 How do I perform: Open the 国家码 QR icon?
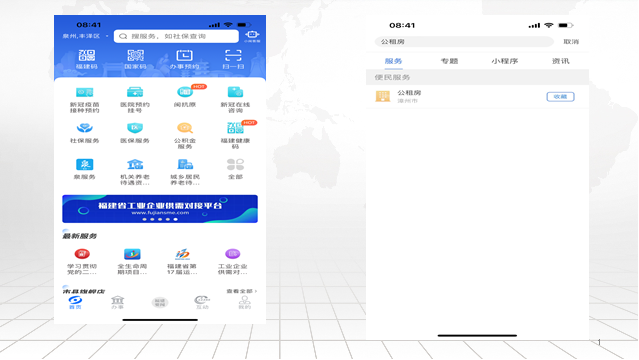[x=135, y=55]
